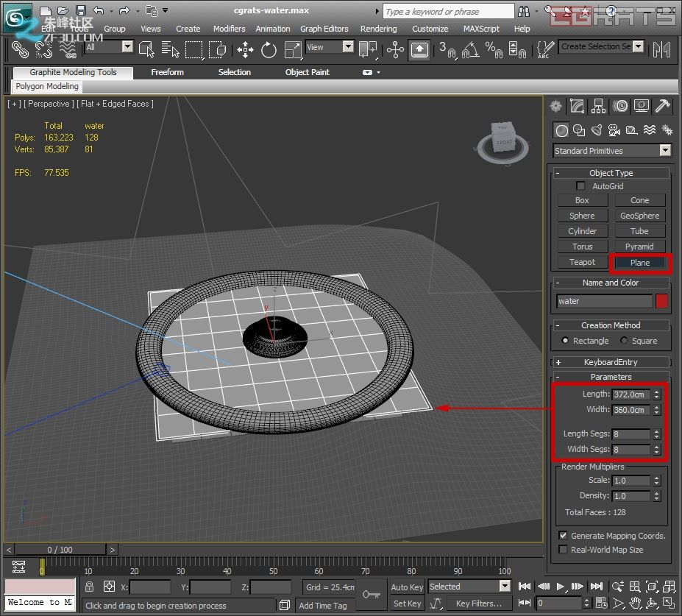Switch to Cameras creation category
Image resolution: width=682 pixels, height=616 pixels.
[614, 130]
